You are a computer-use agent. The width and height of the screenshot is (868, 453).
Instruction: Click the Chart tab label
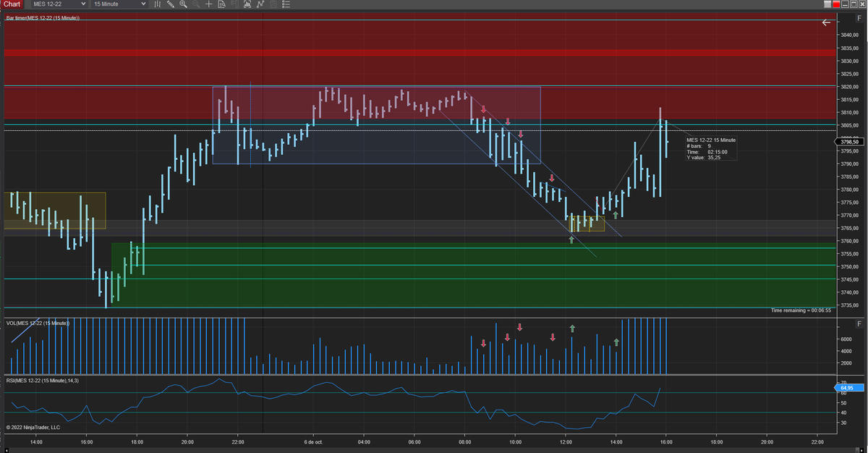12,4
